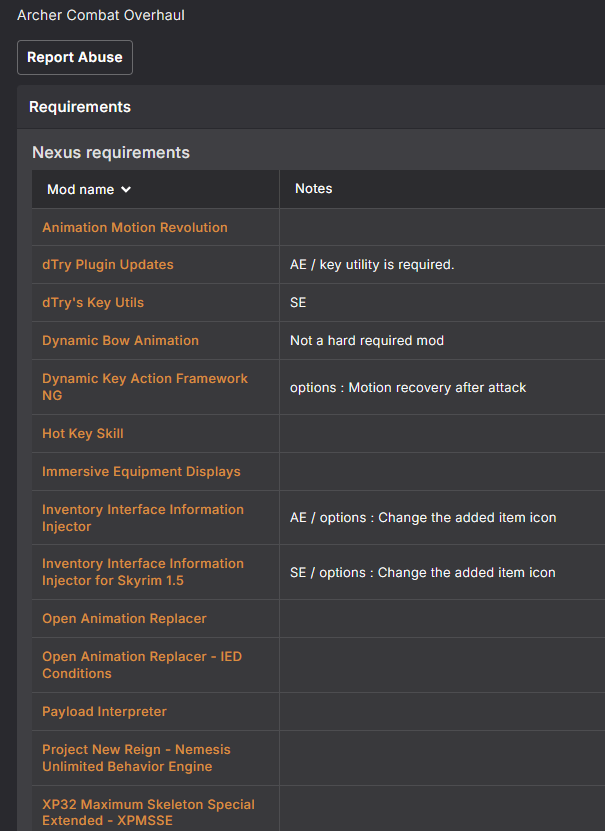The image size is (605, 831).
Task: Sort by Mod name column chevron
Action: pyautogui.click(x=126, y=189)
